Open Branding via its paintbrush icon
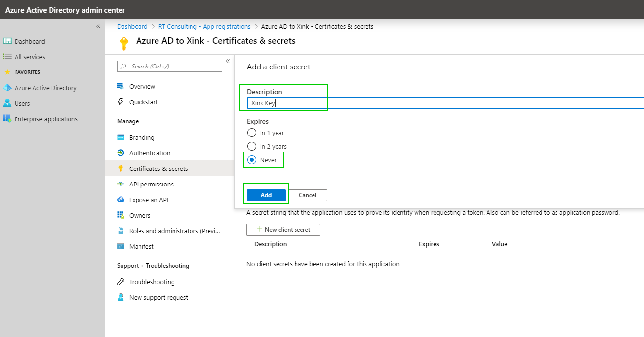 [x=120, y=137]
